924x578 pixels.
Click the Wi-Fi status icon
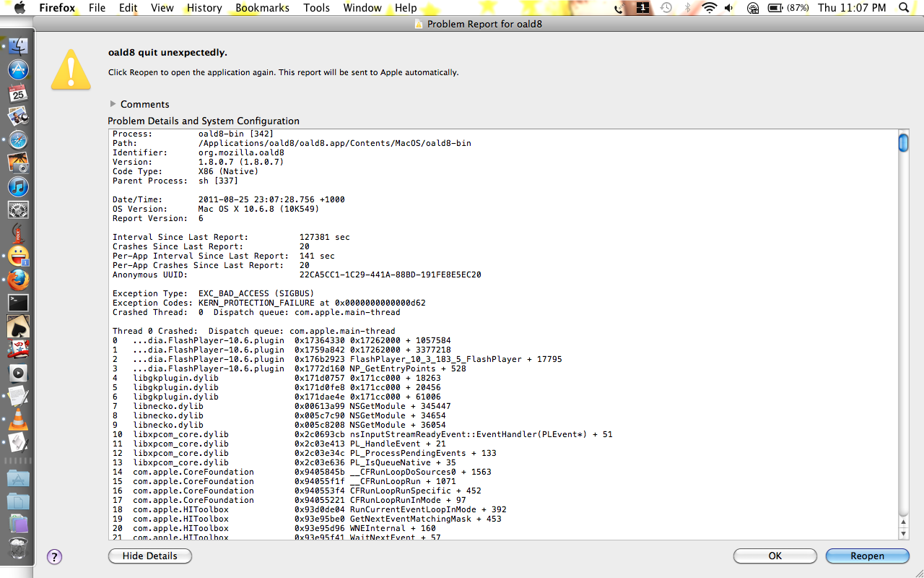(x=709, y=8)
